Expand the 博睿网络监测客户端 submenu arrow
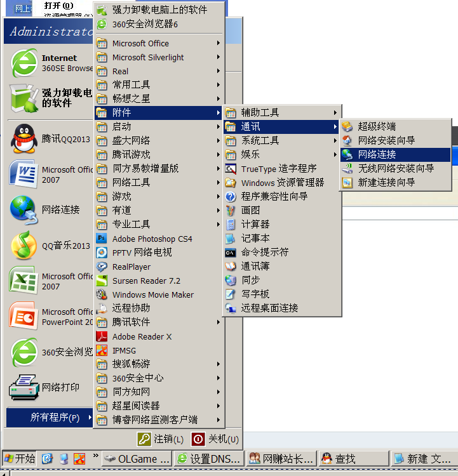Viewport: 458px width, 476px height. click(x=219, y=420)
